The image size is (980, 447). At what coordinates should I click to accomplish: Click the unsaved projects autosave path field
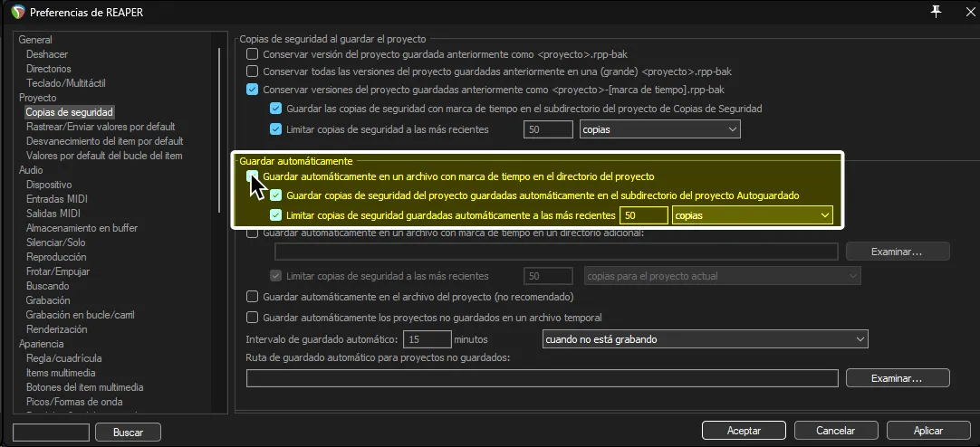coord(543,378)
